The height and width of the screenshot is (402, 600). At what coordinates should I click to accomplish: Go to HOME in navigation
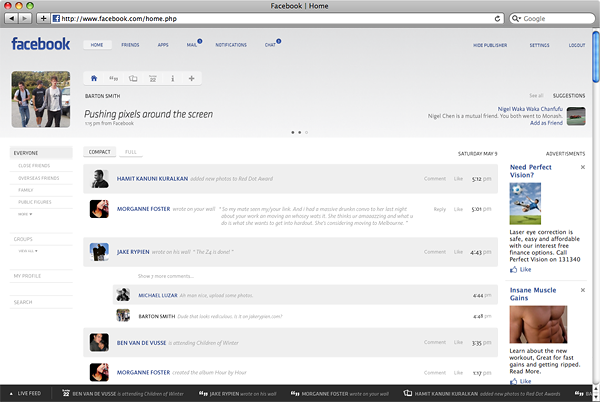click(x=97, y=45)
